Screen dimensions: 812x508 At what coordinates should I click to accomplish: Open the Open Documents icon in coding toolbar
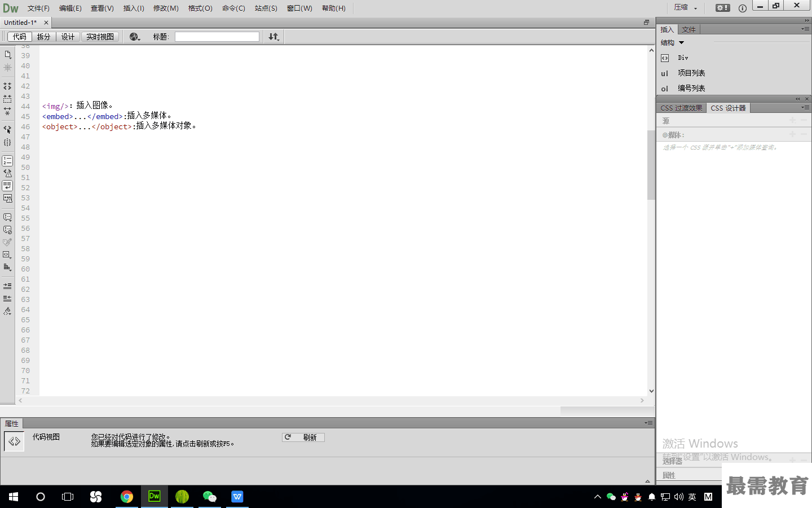(x=7, y=55)
